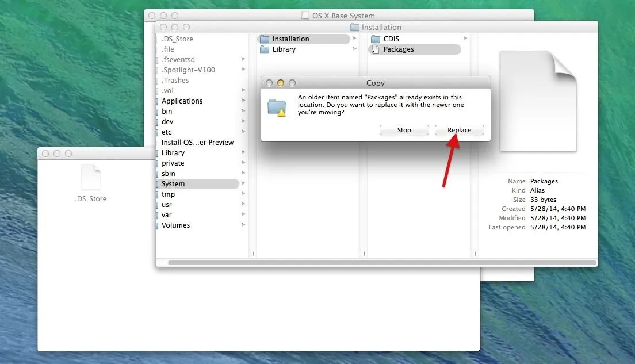
Task: Select the sbin folder
Action: (x=169, y=174)
